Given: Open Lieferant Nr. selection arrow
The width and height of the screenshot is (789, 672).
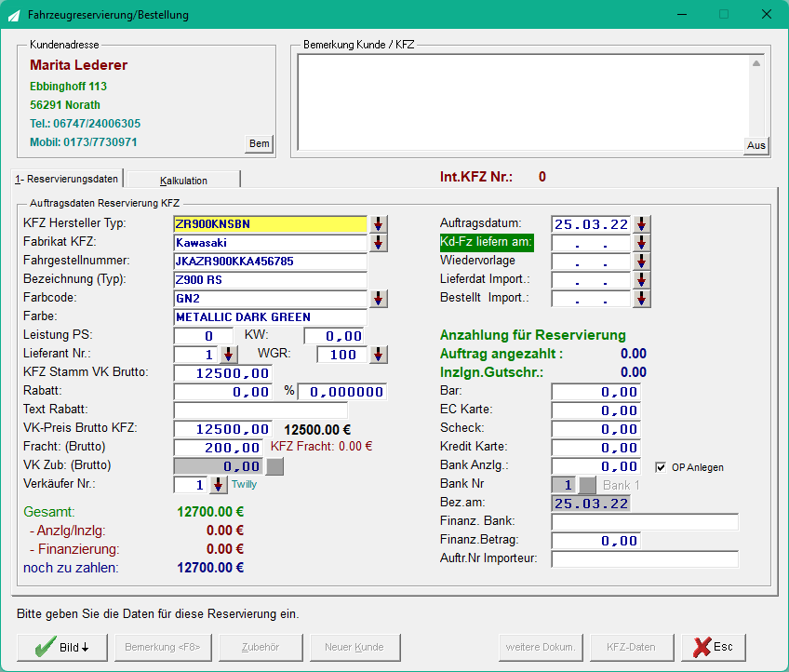Looking at the screenshot, I should 229,355.
